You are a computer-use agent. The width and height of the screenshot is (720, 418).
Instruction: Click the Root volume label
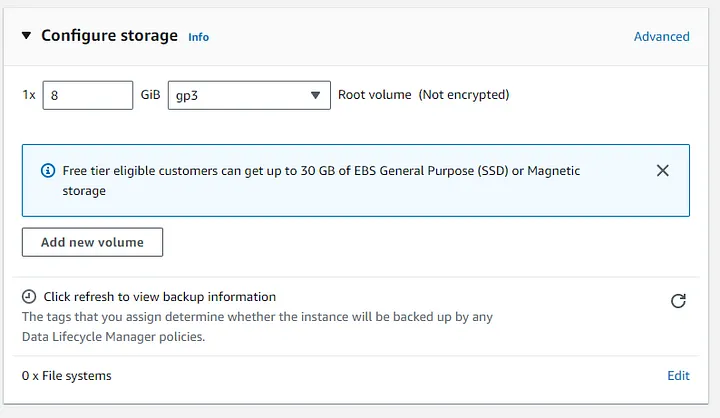click(375, 95)
